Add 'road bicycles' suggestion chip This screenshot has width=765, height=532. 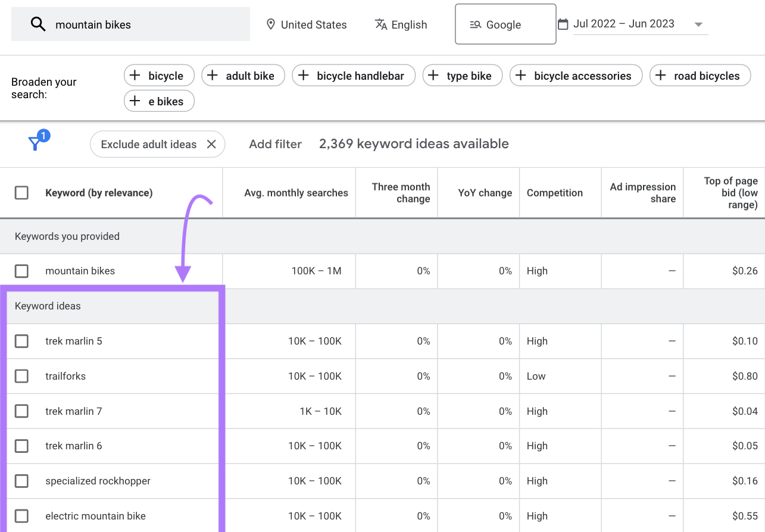pos(700,76)
